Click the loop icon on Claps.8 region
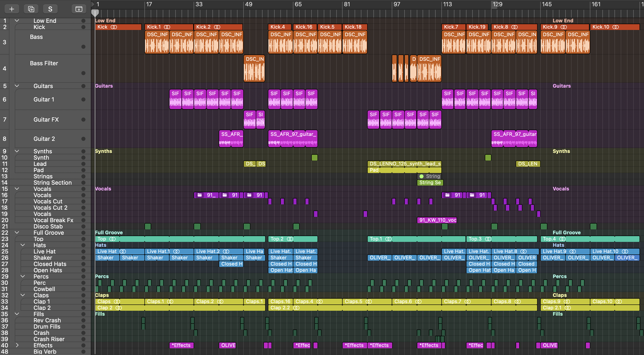Screen dimensions: 644x355 tap(517, 302)
